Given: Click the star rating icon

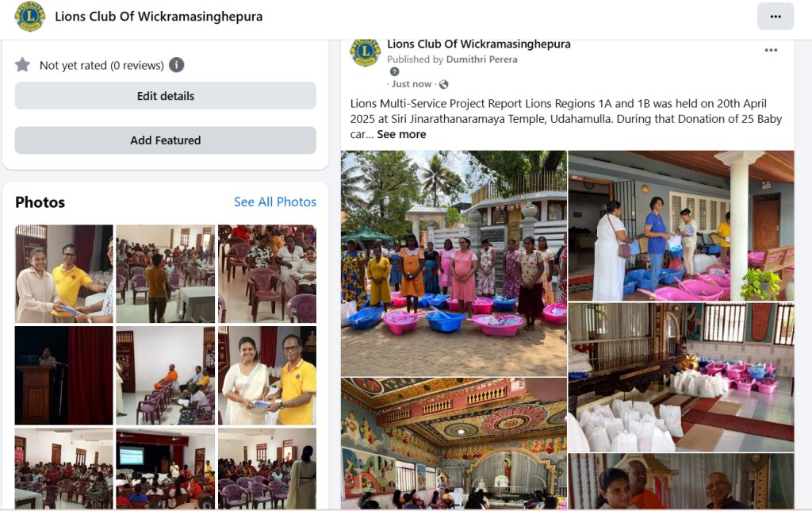Looking at the screenshot, I should click(22, 65).
